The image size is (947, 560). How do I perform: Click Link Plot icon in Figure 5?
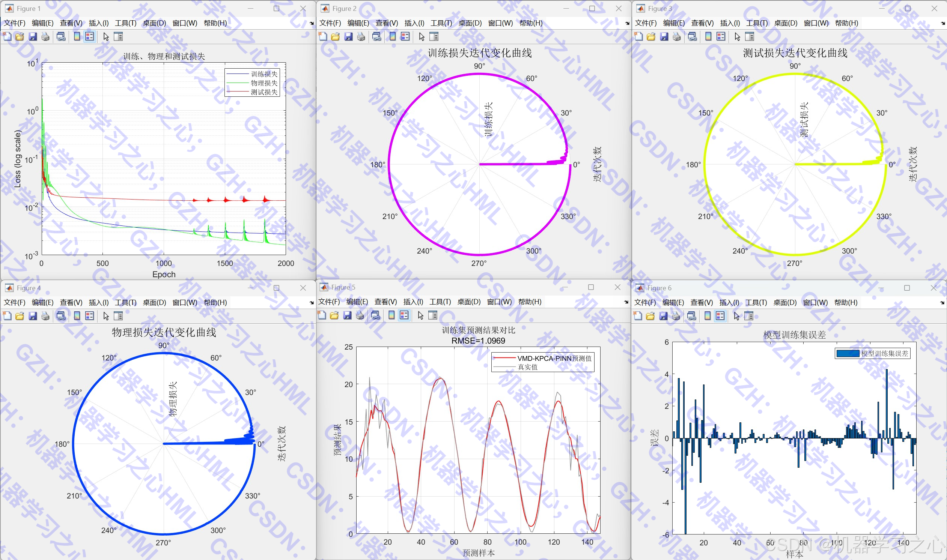tap(375, 315)
